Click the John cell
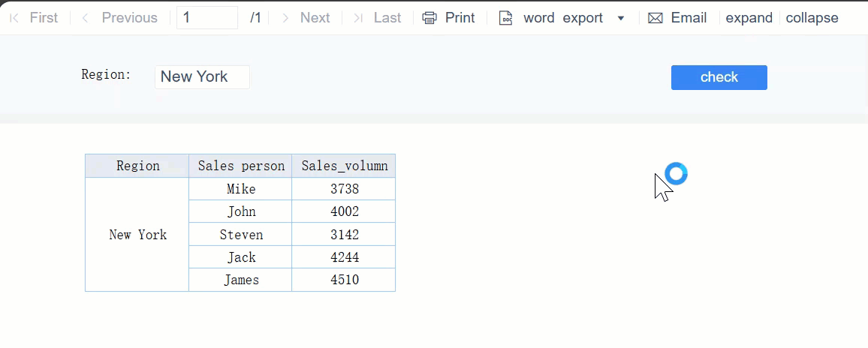The width and height of the screenshot is (868, 348). [x=241, y=212]
